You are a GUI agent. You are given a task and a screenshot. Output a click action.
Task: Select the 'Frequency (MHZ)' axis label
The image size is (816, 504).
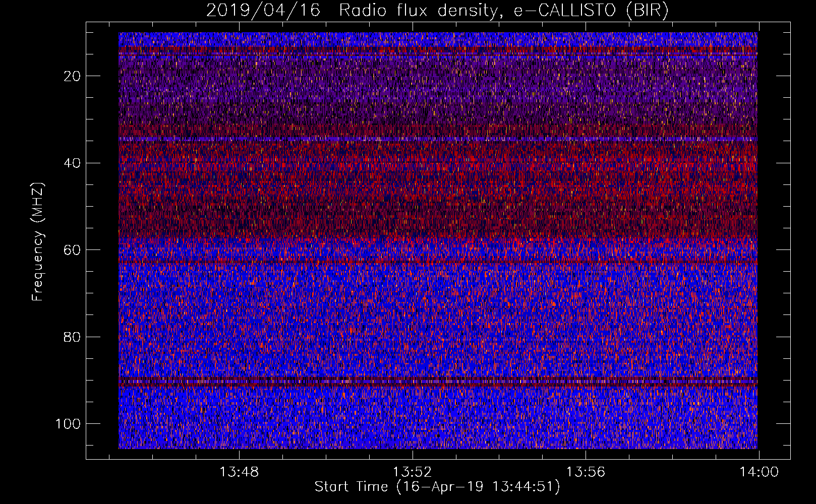click(x=38, y=242)
